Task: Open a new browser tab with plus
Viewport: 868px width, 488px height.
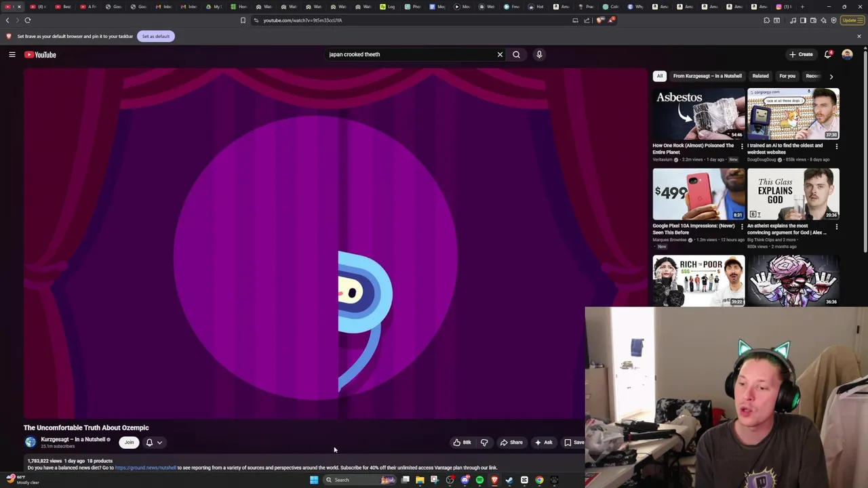Action: [x=802, y=7]
